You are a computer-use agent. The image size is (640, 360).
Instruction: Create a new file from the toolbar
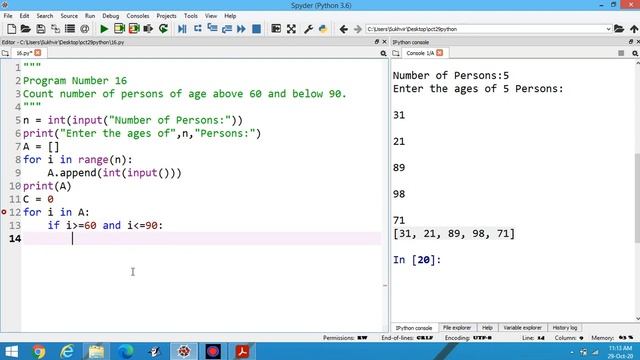click(11, 29)
